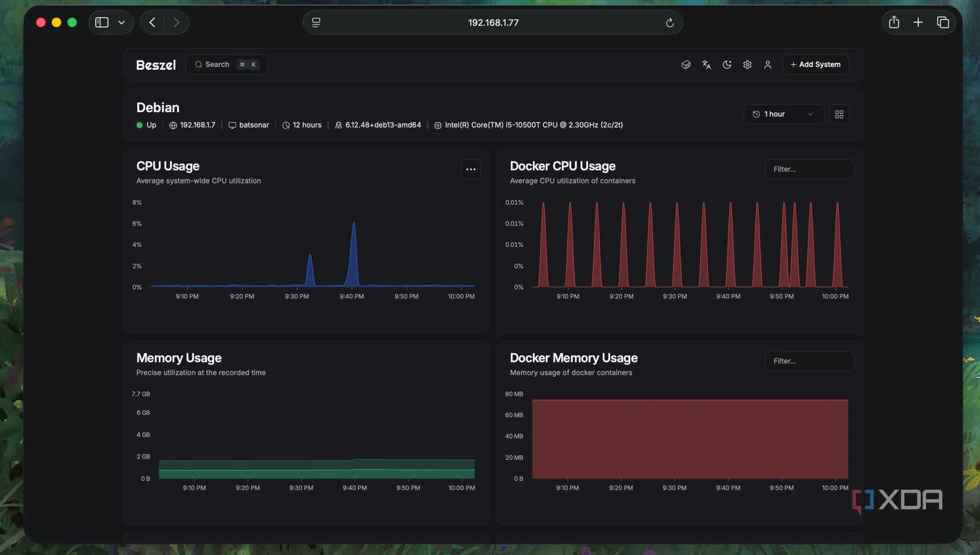Viewport: 980px width, 555px height.
Task: Expand the sidebar chevron next to Safari sidebar
Action: pos(121,22)
